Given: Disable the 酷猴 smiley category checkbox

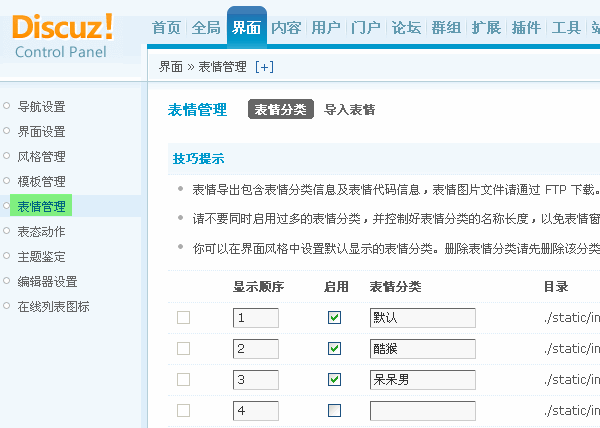Looking at the screenshot, I should tap(334, 349).
